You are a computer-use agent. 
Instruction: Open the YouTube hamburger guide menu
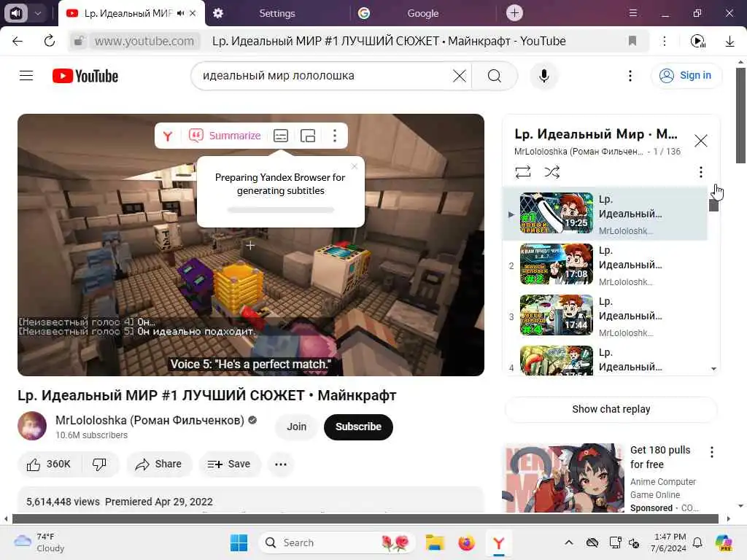pos(26,76)
